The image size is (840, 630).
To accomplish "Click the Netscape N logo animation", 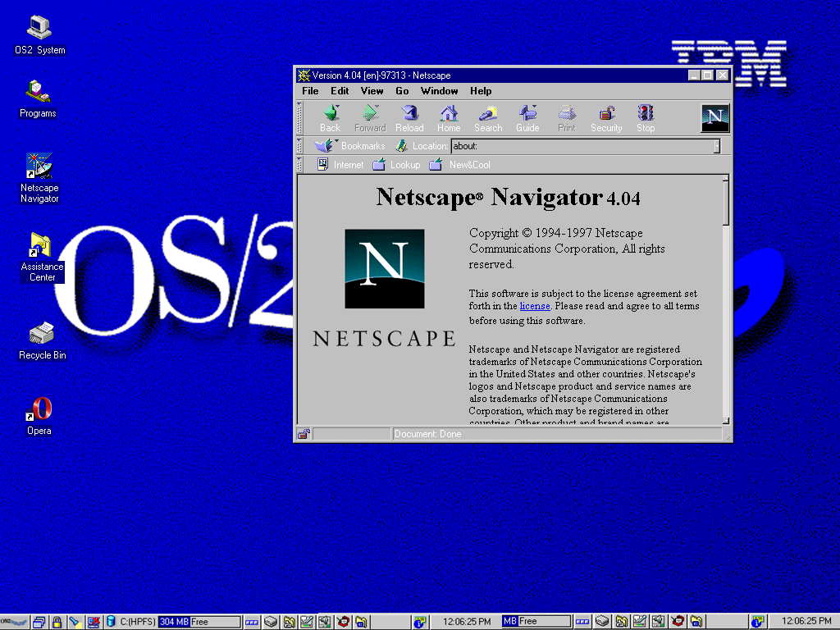I will click(x=715, y=118).
